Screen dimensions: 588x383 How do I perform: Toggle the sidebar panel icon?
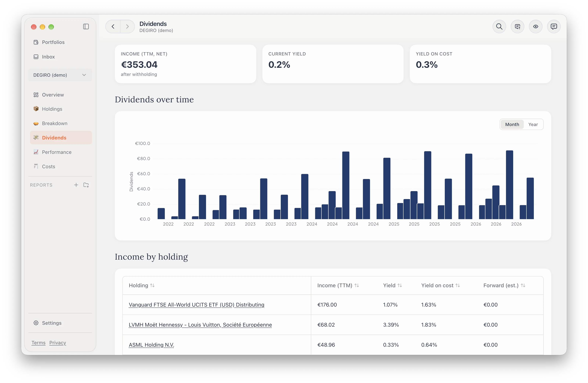(86, 27)
